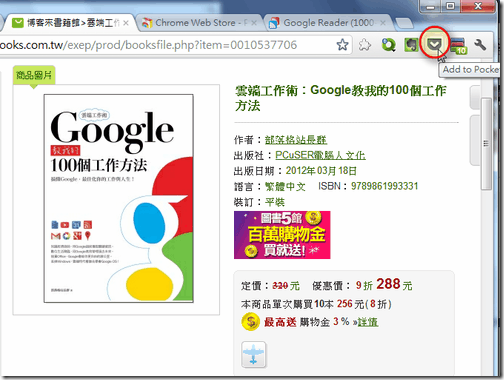Click the book title 雲端工作術 heading
The height and width of the screenshot is (380, 504).
340,98
